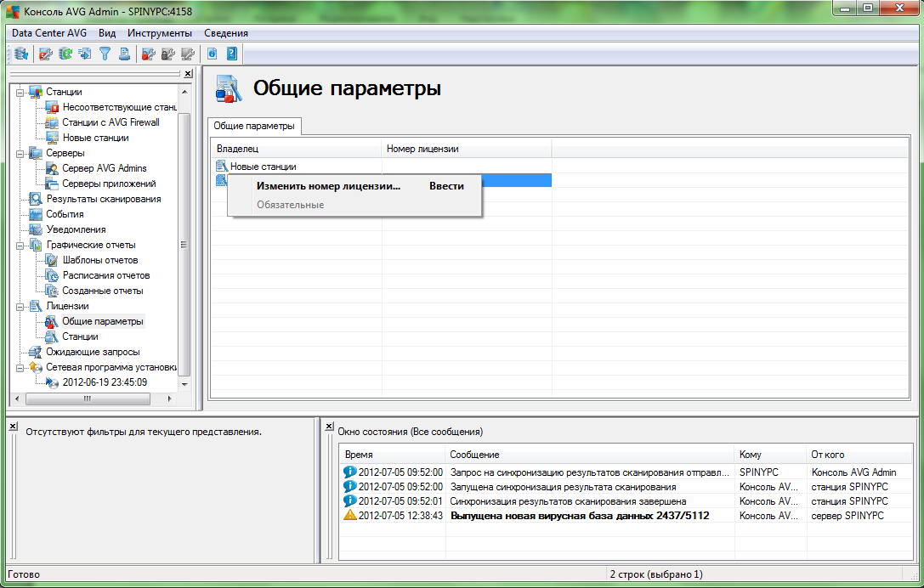The width and height of the screenshot is (924, 588).
Task: Open help via the question mark book icon
Action: click(231, 54)
